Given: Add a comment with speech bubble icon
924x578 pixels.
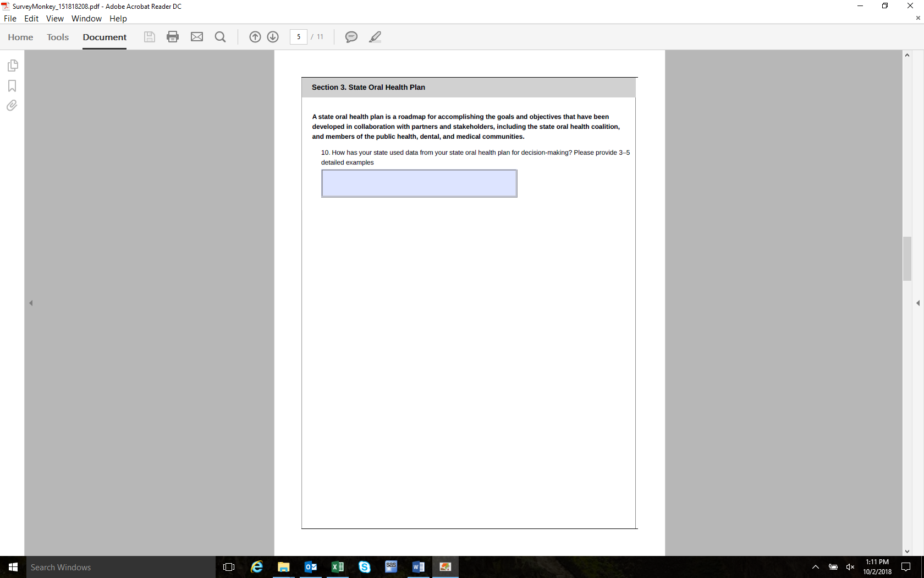Looking at the screenshot, I should click(x=351, y=37).
